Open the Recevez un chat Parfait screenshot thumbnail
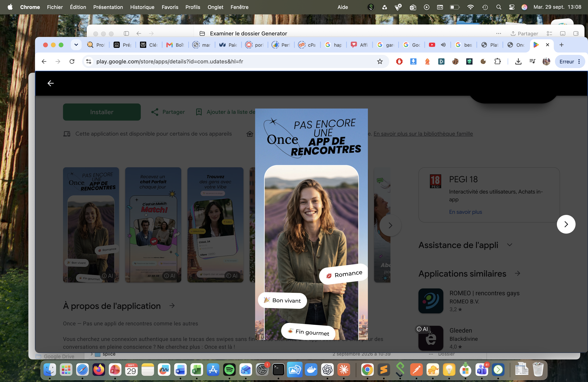Viewport: 588px width, 382px height. coord(153,225)
